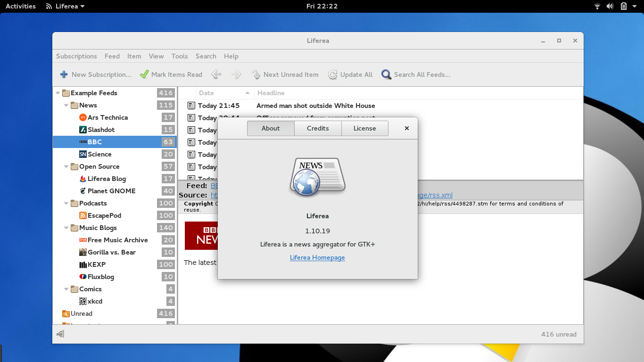Select the Slashdot feed icon
644x362 pixels.
click(x=83, y=130)
